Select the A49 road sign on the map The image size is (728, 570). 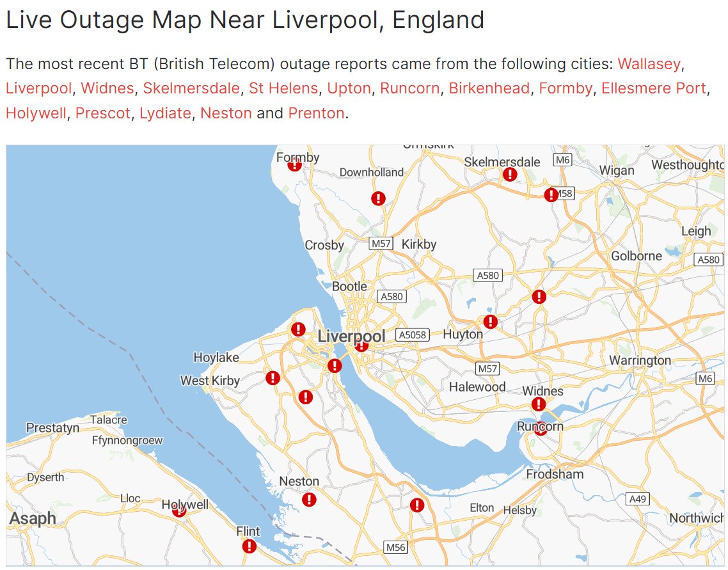pyautogui.click(x=637, y=499)
